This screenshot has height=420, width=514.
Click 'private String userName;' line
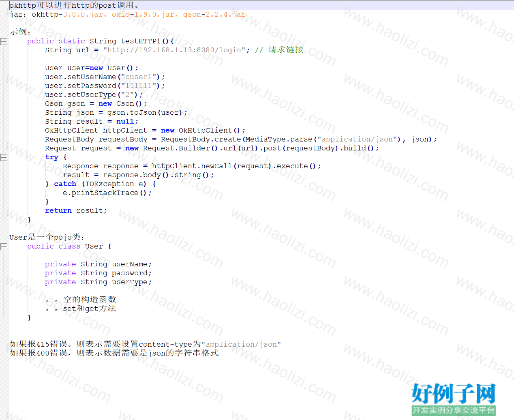(x=99, y=264)
